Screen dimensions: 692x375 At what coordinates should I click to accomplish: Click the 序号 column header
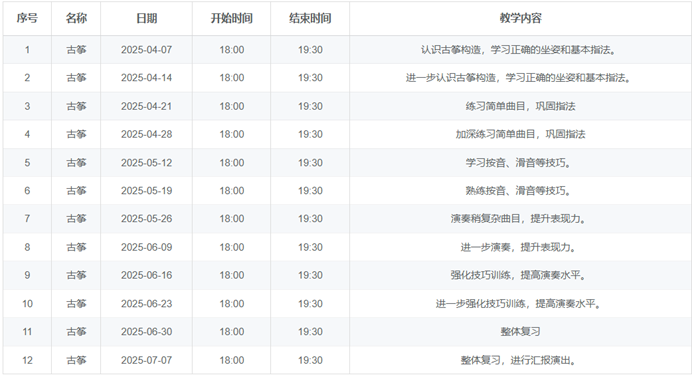click(27, 19)
